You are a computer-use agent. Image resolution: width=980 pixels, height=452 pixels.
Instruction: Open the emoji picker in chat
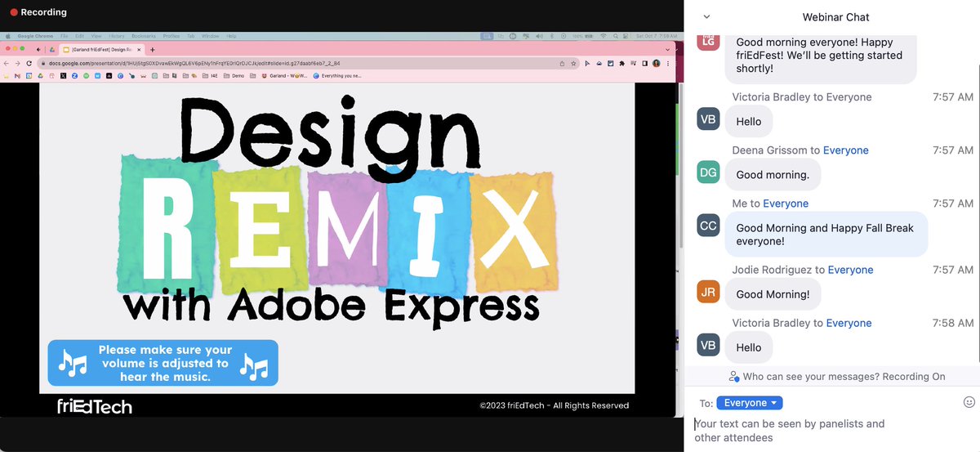969,402
